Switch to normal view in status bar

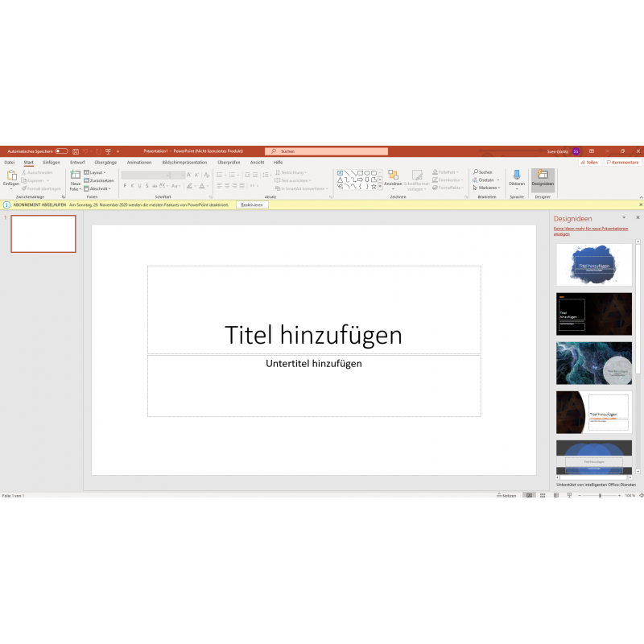click(x=529, y=496)
